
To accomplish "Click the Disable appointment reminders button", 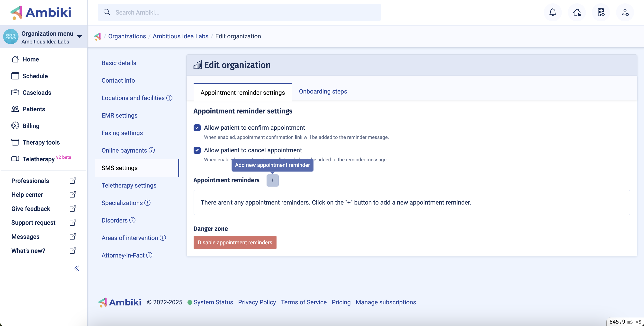I will point(234,242).
